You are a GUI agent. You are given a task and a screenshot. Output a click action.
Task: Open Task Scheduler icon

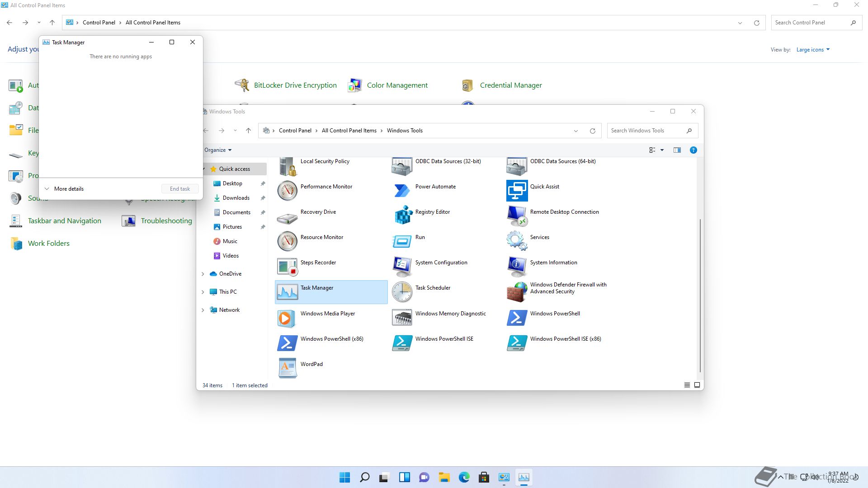point(402,292)
